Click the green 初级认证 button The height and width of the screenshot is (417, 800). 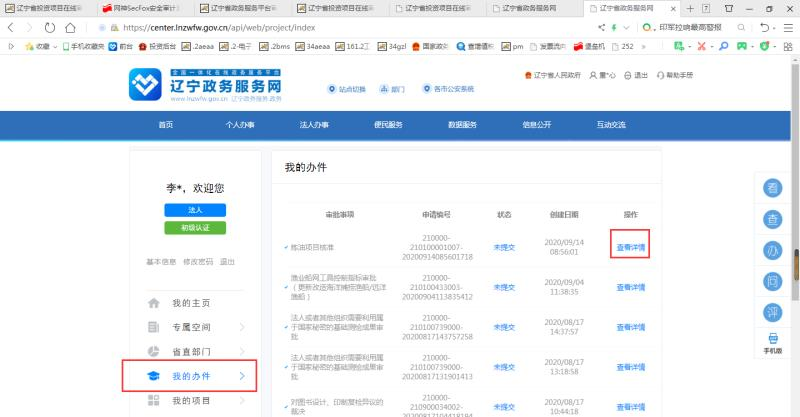point(195,228)
